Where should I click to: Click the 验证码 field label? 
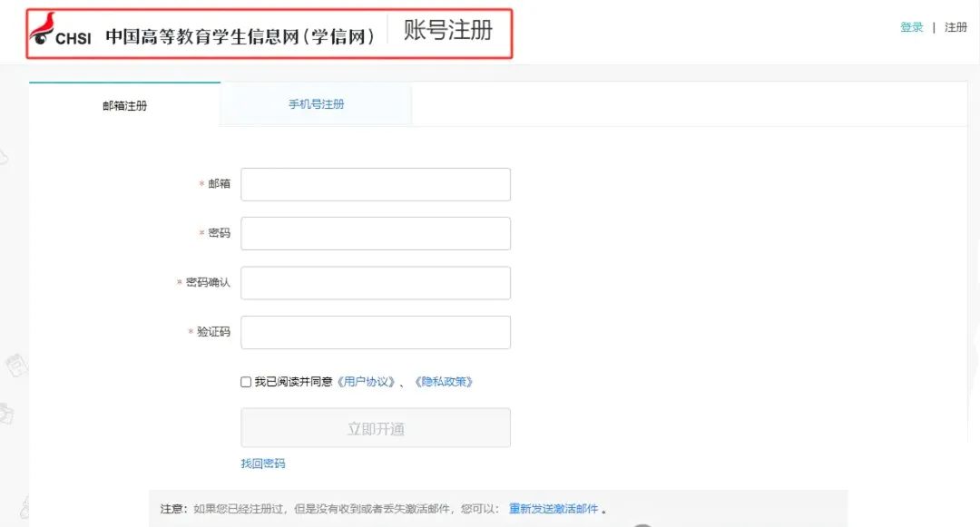[213, 332]
